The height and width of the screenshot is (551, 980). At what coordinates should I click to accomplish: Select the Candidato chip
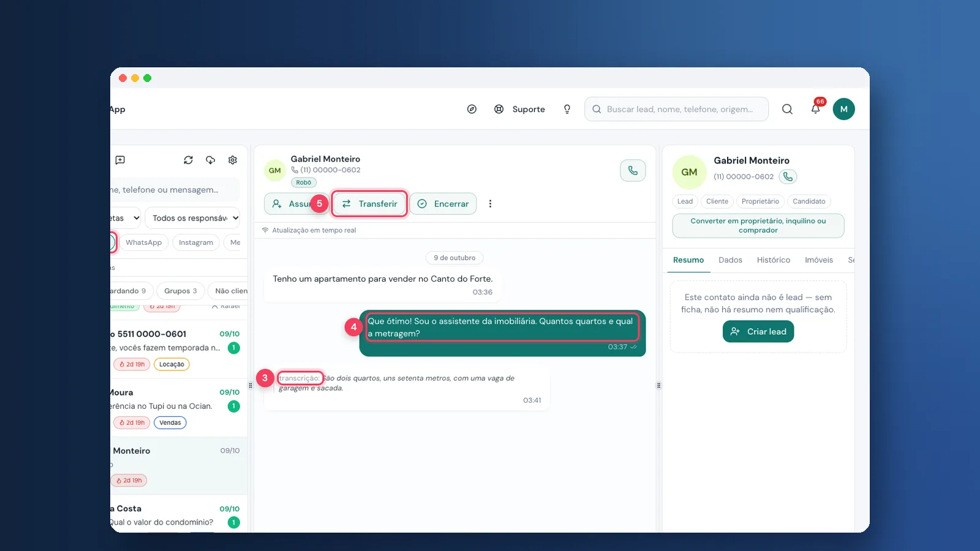click(809, 201)
